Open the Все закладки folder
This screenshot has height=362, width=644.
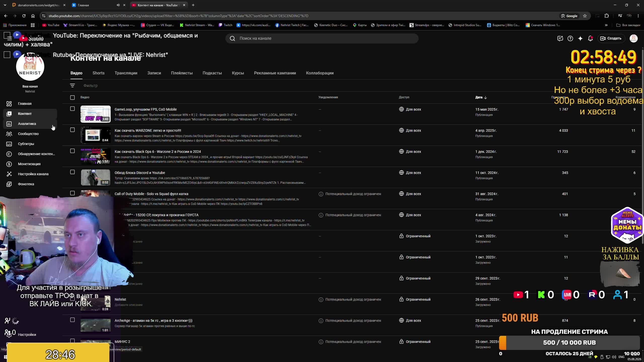628,25
